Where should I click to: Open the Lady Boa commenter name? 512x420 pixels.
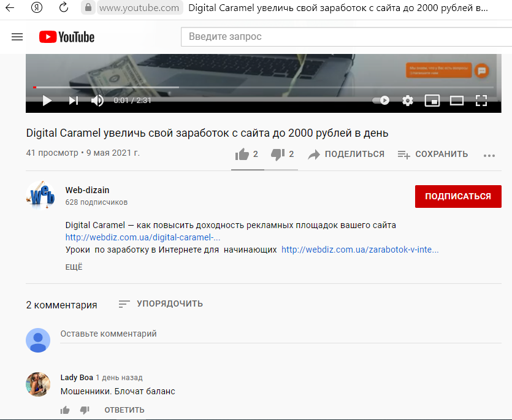point(77,378)
